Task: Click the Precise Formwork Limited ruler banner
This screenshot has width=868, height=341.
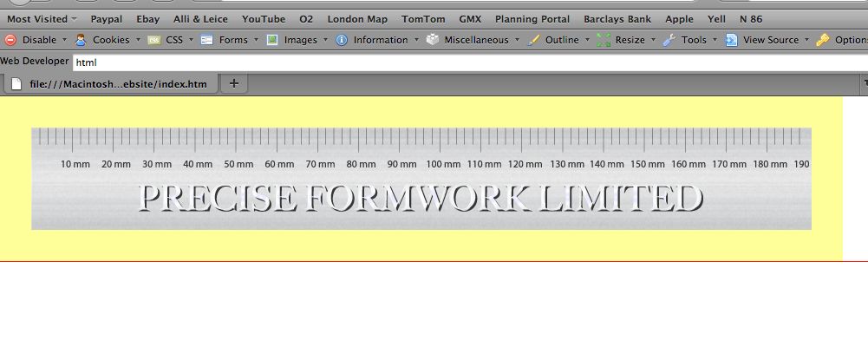Action: click(421, 178)
